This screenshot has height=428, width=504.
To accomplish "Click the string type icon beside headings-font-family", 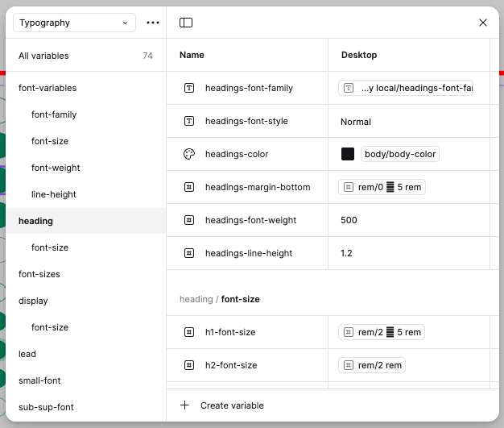I will 189,88.
